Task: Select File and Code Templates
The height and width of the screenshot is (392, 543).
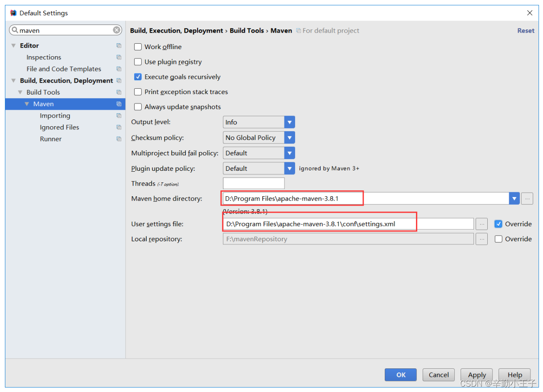Action: click(x=64, y=69)
